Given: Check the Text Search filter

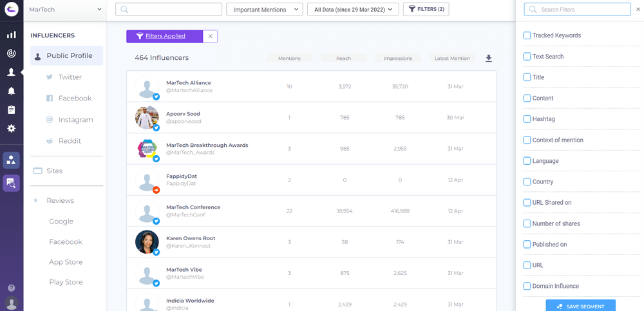Looking at the screenshot, I should 527,57.
